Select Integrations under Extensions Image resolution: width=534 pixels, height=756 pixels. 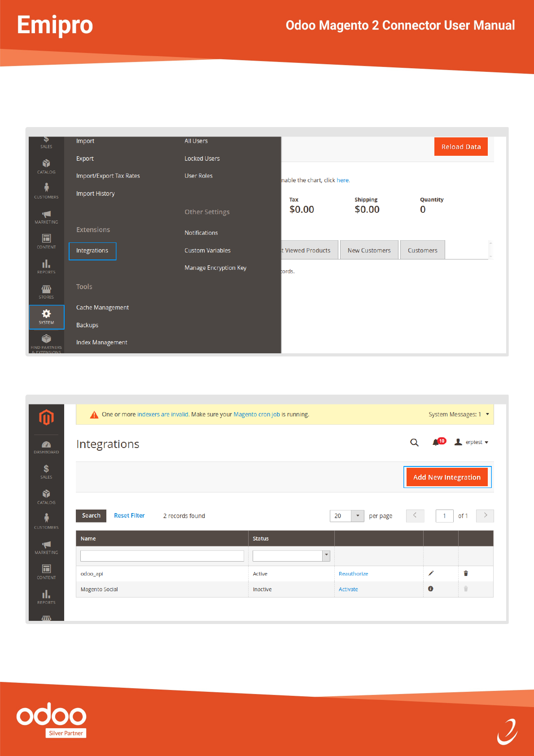point(92,251)
